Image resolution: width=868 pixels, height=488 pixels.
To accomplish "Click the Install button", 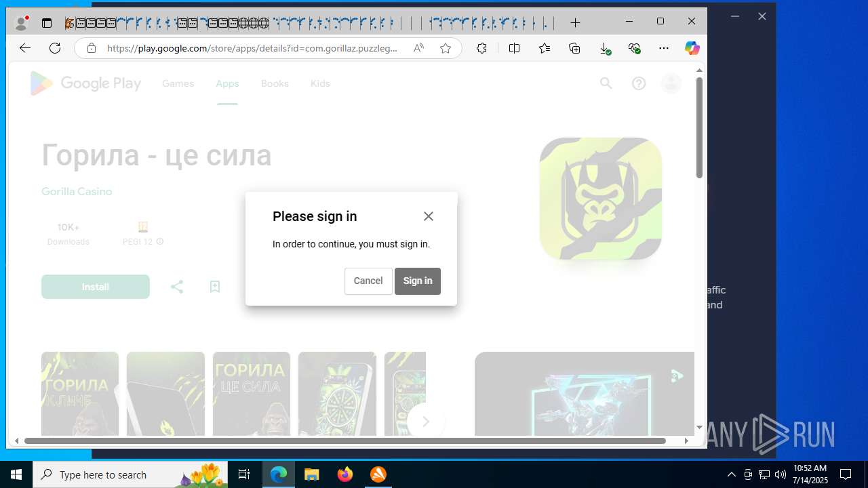I will tap(96, 287).
